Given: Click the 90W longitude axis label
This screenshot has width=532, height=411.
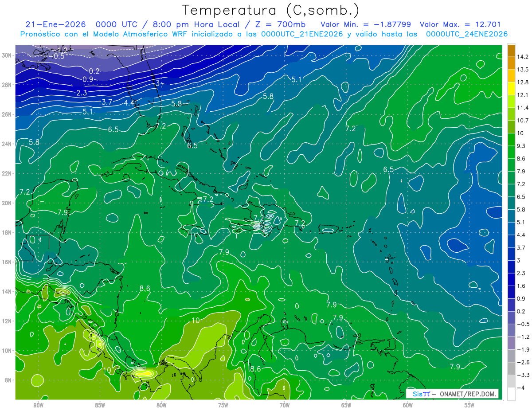Looking at the screenshot, I should [x=39, y=405].
